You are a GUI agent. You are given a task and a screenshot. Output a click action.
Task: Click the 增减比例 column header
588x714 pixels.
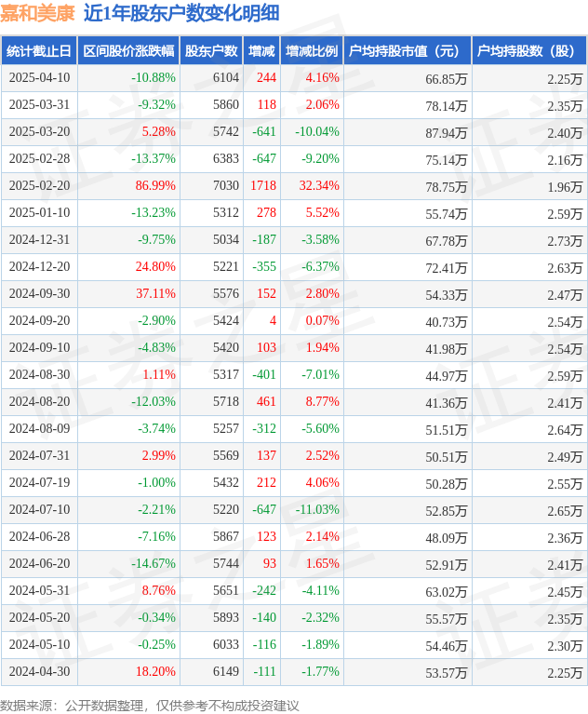coord(313,50)
